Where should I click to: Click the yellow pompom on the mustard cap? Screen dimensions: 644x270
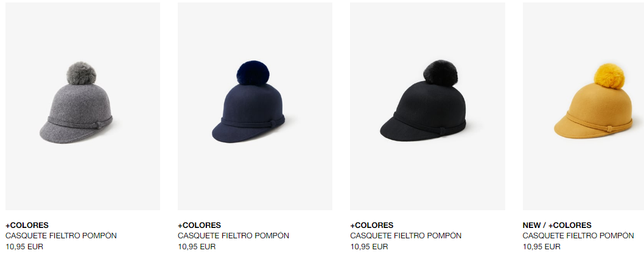click(609, 76)
